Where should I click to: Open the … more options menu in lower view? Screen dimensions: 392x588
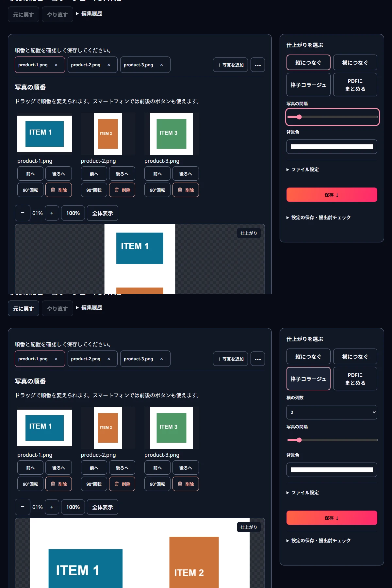click(x=258, y=359)
